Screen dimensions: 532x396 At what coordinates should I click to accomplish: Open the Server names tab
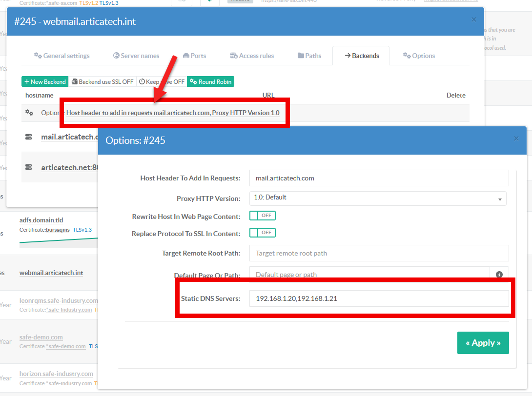pyautogui.click(x=136, y=56)
